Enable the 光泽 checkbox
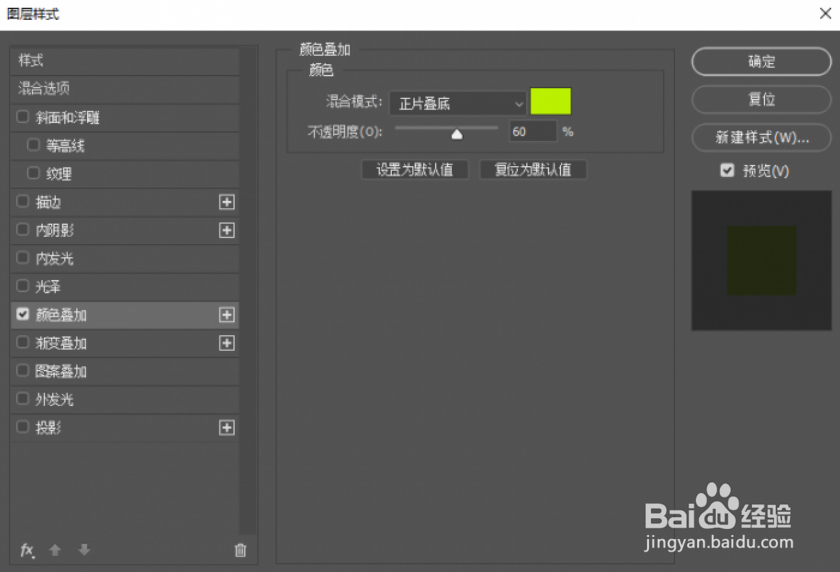The width and height of the screenshot is (840, 572). 22,285
